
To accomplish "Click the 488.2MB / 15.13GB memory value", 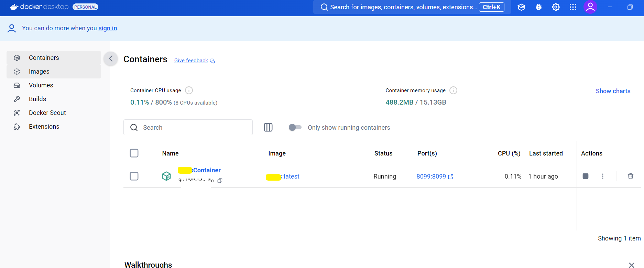I will (x=416, y=102).
